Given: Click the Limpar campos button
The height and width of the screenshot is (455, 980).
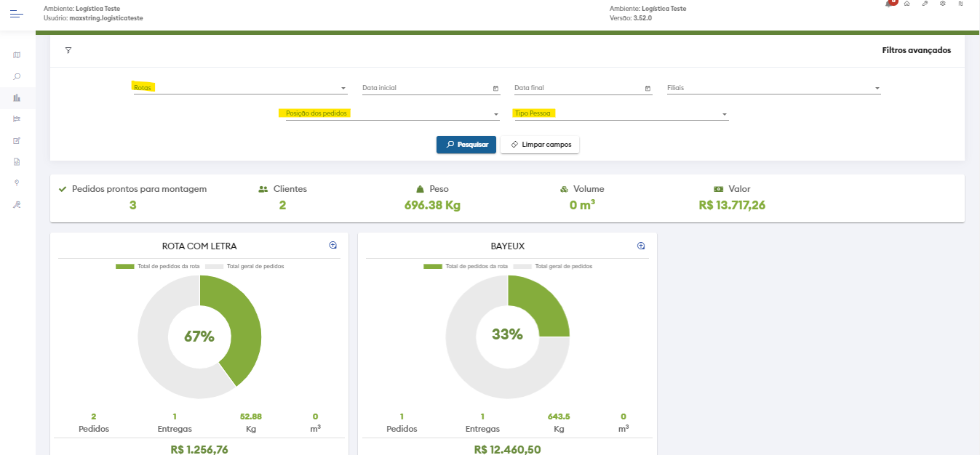Looking at the screenshot, I should [540, 145].
